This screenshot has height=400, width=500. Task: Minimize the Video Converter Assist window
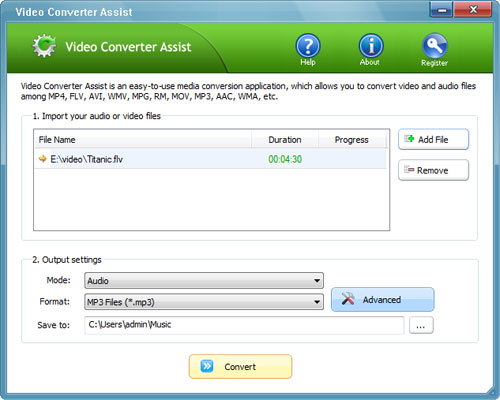(441, 10)
